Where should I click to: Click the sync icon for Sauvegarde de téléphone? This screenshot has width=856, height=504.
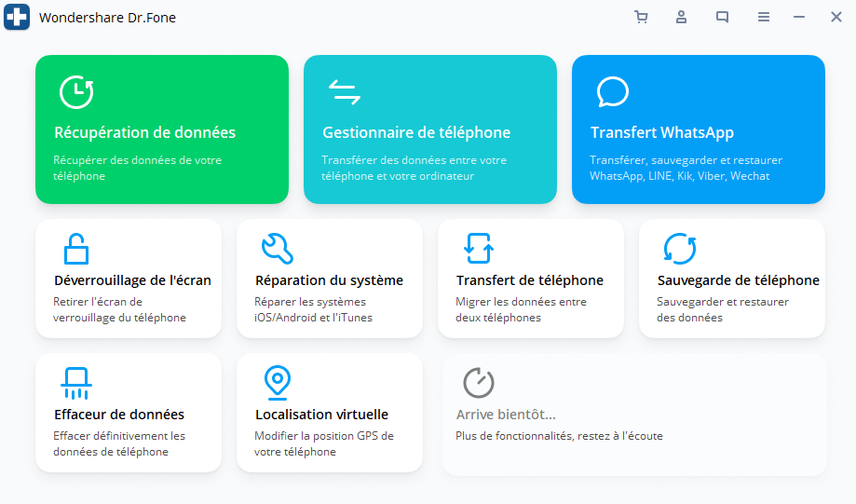[679, 249]
